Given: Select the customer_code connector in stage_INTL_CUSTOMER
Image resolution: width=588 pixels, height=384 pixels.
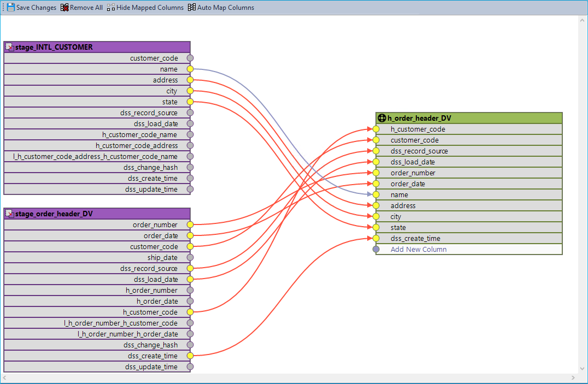Looking at the screenshot, I should (190, 58).
